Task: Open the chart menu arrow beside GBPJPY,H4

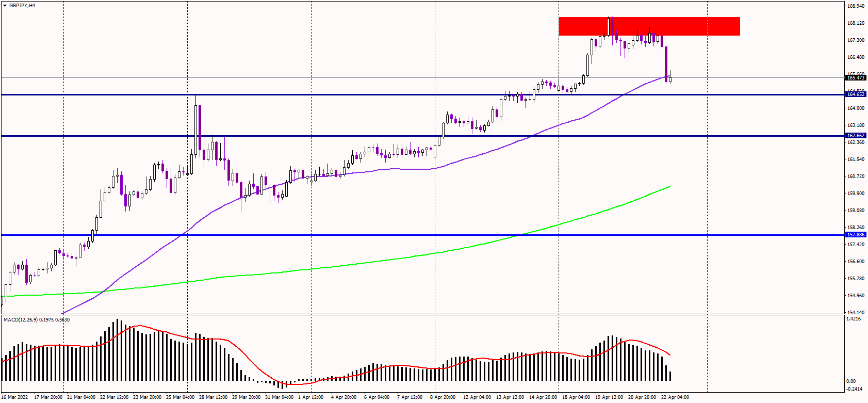Action: [x=5, y=6]
